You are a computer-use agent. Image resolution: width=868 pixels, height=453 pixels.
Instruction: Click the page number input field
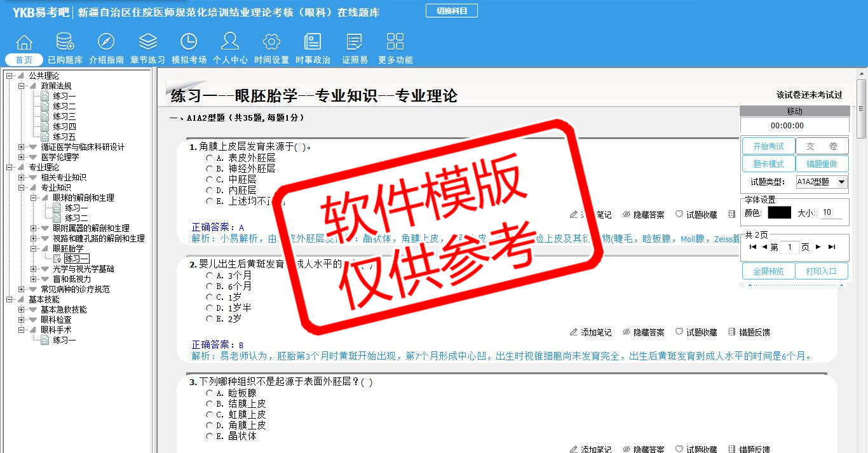[790, 247]
